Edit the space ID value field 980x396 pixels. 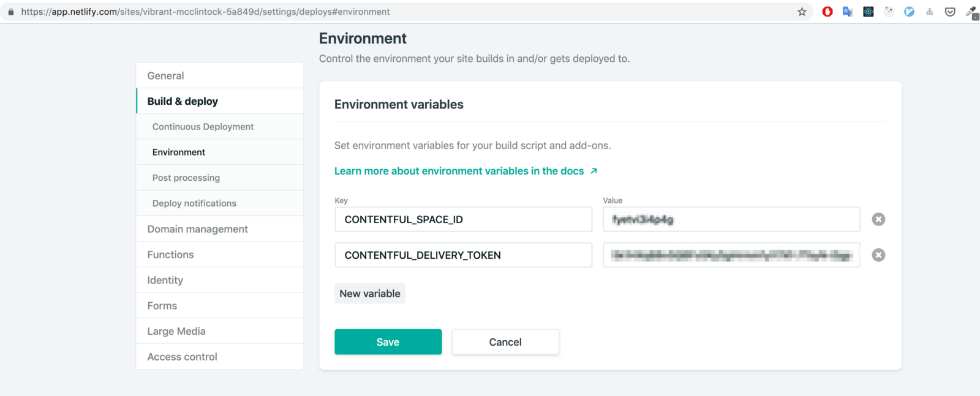(731, 219)
